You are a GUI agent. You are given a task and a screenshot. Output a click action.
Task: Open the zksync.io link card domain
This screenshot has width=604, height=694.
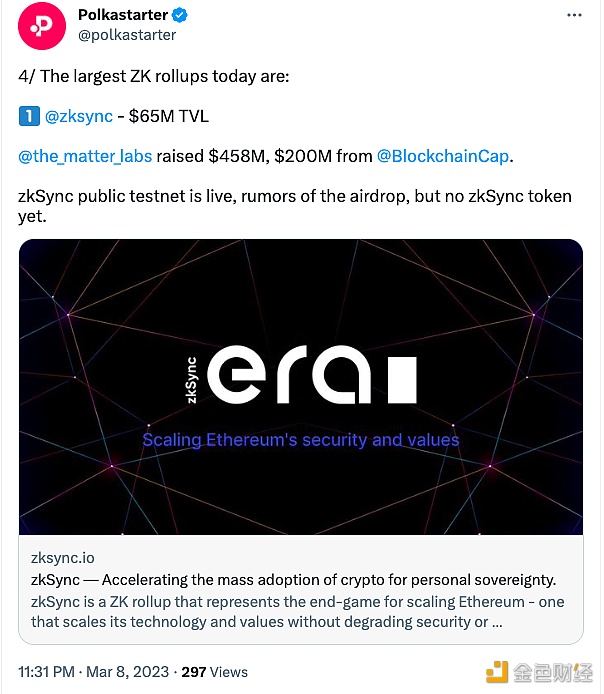[63, 558]
